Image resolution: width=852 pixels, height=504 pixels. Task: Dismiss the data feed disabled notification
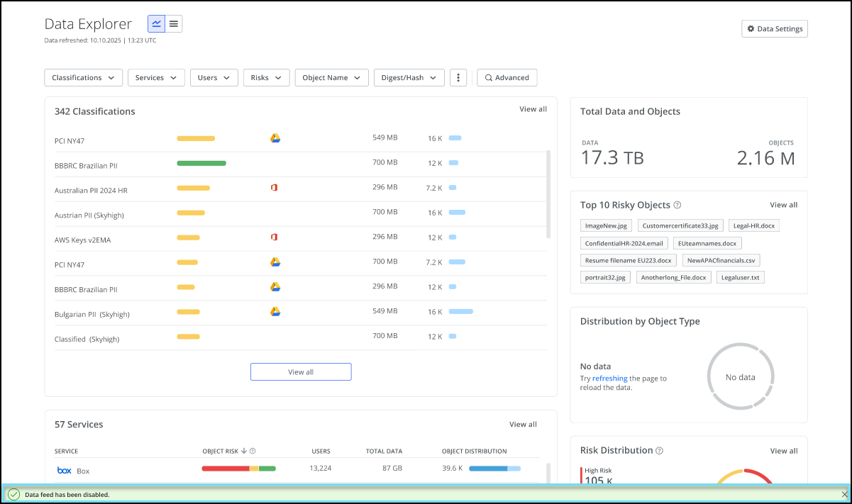pyautogui.click(x=843, y=494)
